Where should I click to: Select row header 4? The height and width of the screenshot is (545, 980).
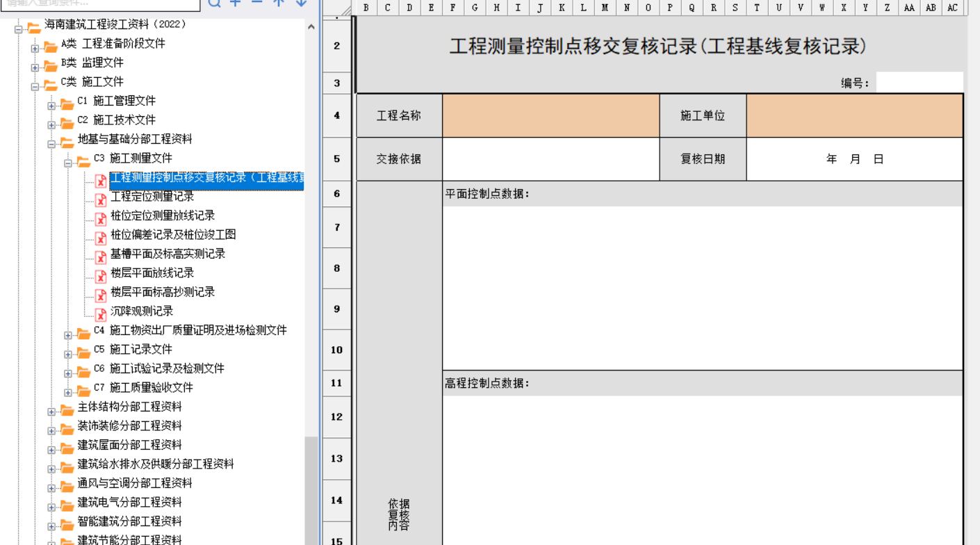(x=337, y=115)
